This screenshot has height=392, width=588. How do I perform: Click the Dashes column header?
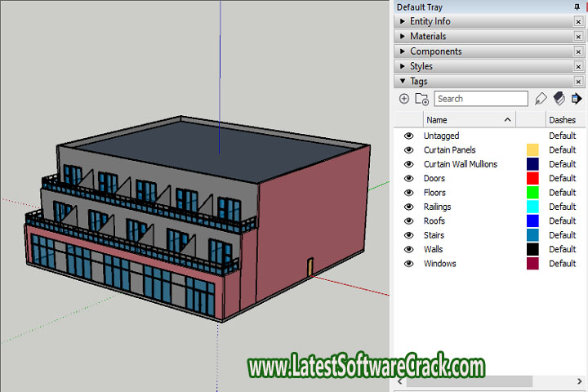click(562, 120)
